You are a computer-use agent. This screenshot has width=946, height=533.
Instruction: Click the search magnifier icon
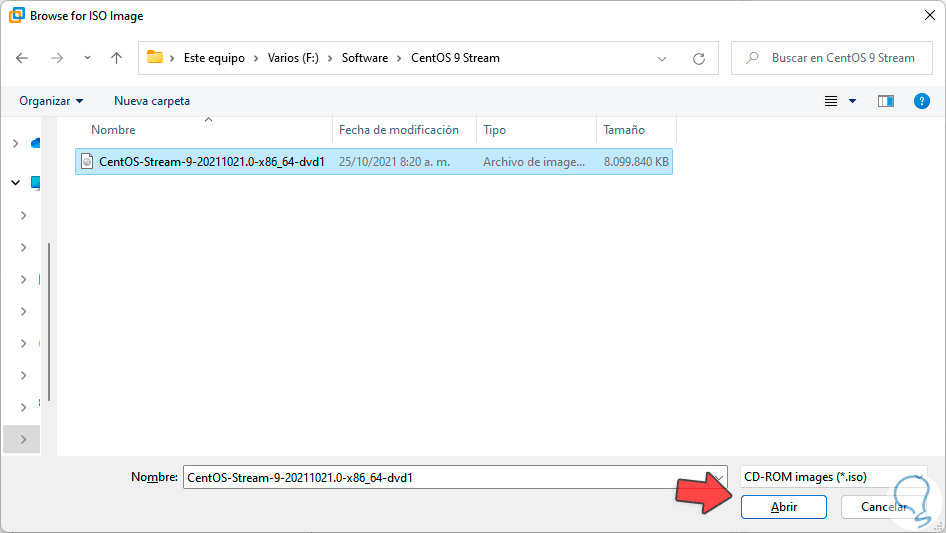pos(752,58)
